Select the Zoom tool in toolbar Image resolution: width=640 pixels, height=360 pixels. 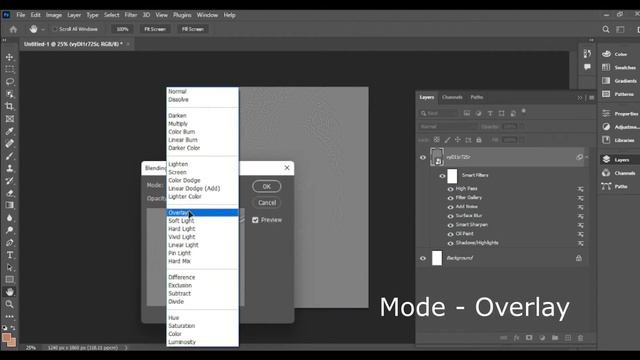tap(9, 304)
